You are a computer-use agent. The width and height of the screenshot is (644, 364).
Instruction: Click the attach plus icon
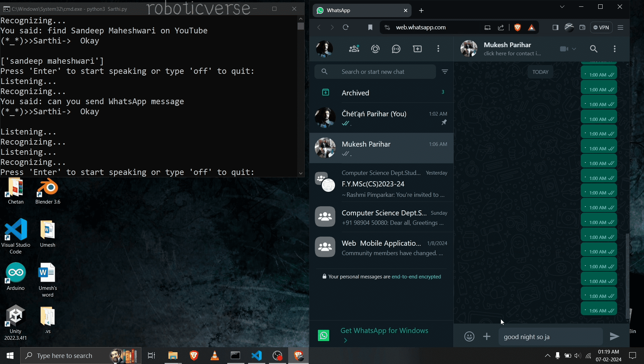pos(486,336)
